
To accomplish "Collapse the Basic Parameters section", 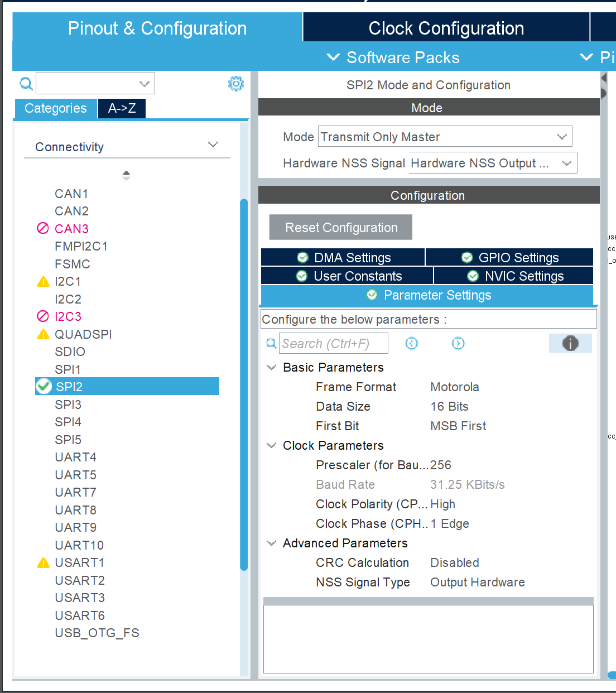I will click(x=272, y=367).
